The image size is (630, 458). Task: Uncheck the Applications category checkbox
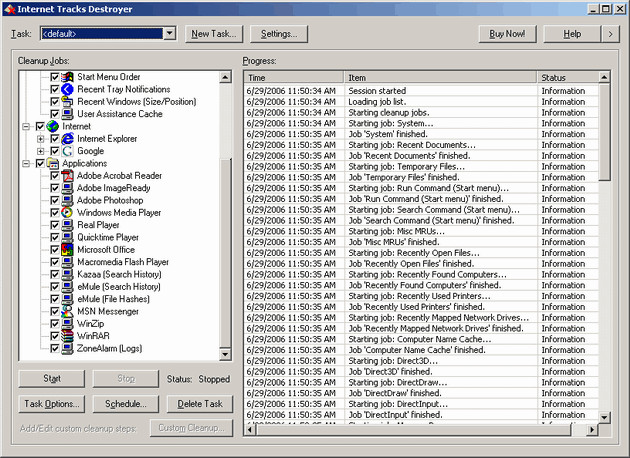pos(40,163)
